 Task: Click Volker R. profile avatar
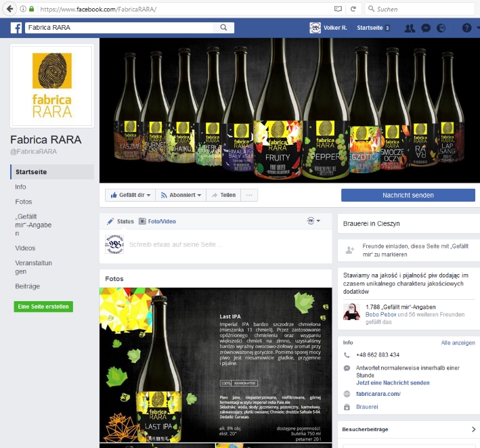click(315, 28)
